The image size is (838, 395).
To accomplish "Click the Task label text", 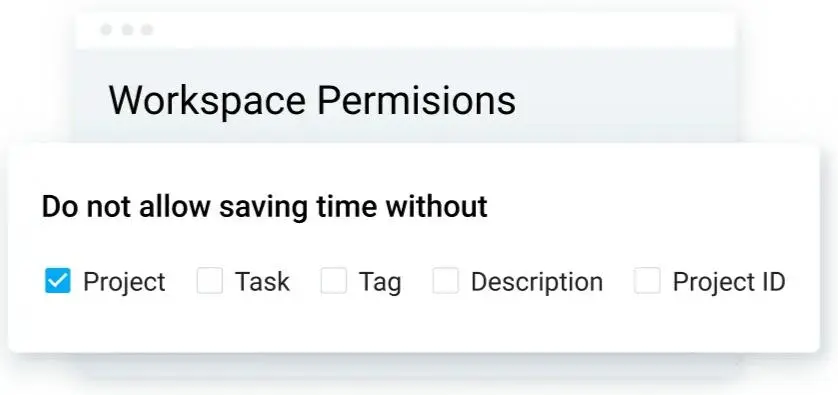I will point(262,282).
